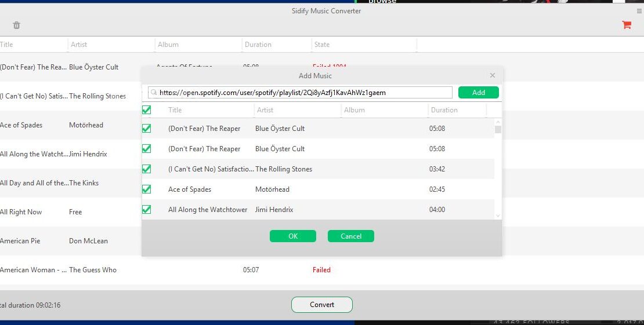Toggle the select-all checkbox in dialog header
The height and width of the screenshot is (325, 644).
(146, 109)
